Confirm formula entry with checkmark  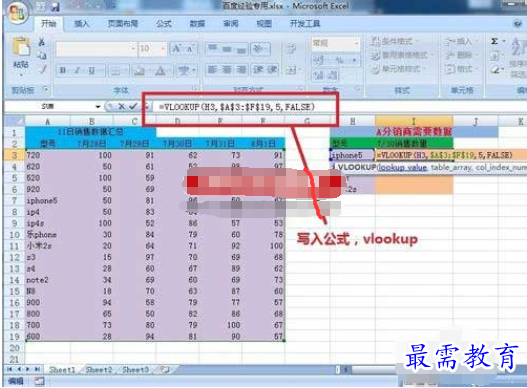point(133,107)
